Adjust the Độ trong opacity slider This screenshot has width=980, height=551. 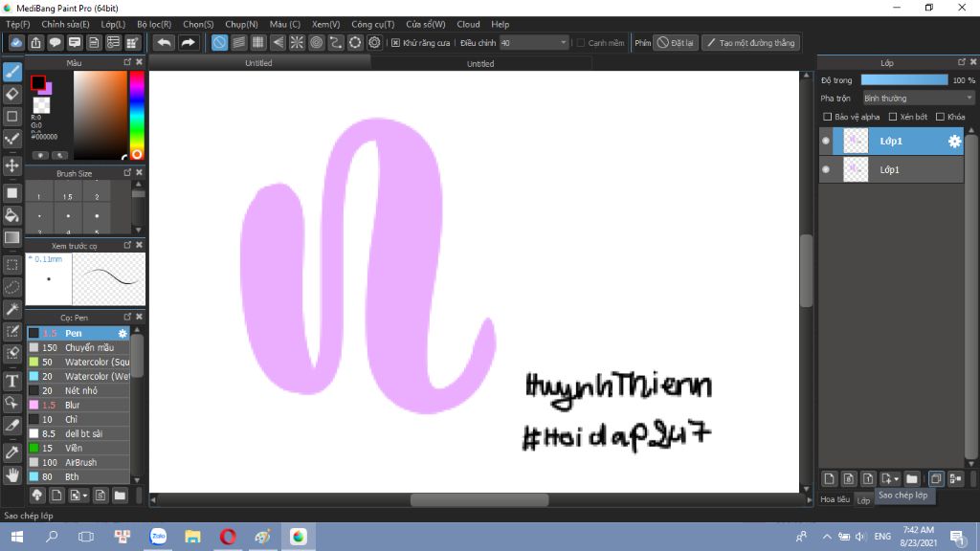(904, 80)
